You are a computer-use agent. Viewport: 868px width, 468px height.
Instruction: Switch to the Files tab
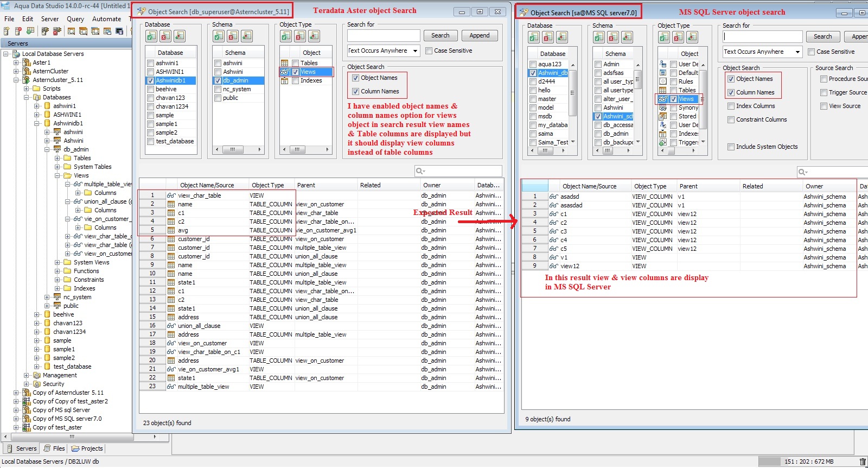pos(54,448)
